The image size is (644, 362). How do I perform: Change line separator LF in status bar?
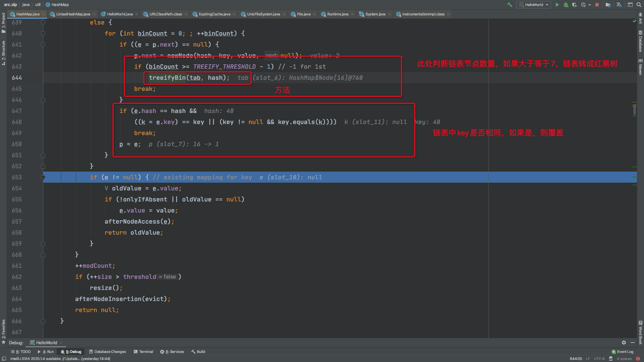[588, 359]
